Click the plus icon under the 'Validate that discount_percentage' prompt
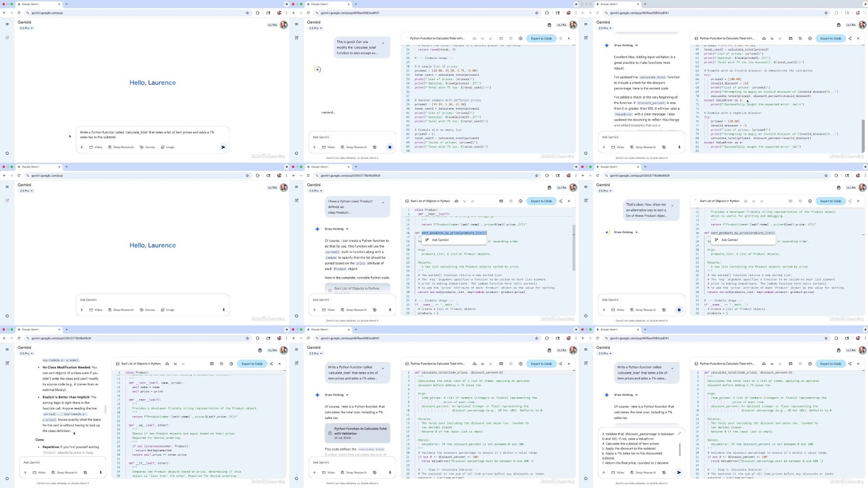 tap(604, 473)
